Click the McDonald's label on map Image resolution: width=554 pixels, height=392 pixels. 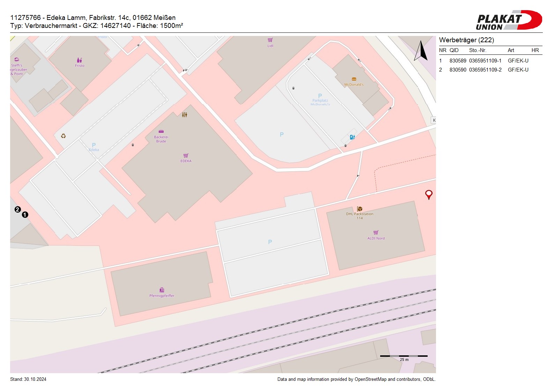point(354,84)
